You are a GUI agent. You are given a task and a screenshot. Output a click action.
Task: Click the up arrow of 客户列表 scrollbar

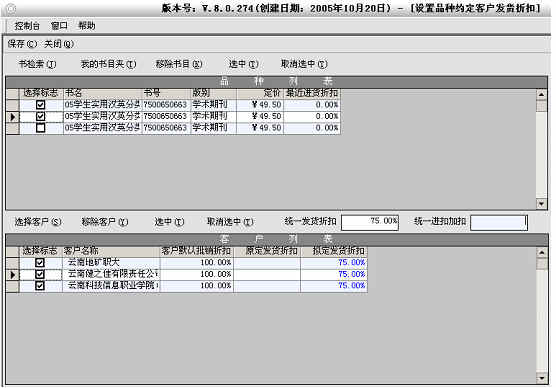[541, 253]
